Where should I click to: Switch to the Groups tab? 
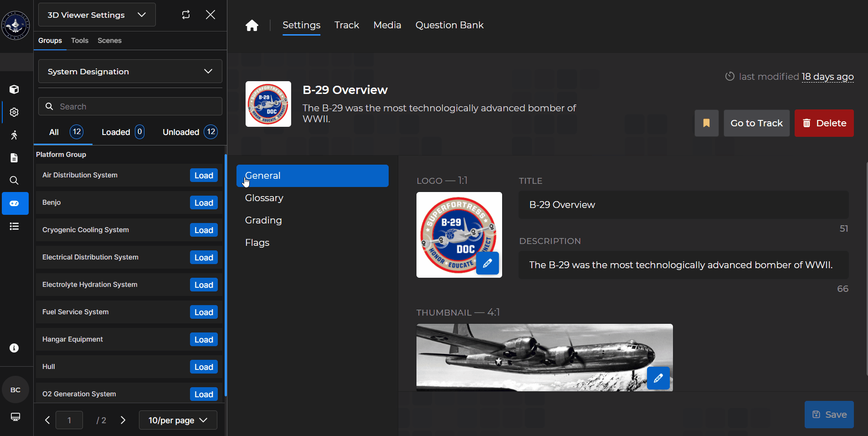tap(50, 41)
